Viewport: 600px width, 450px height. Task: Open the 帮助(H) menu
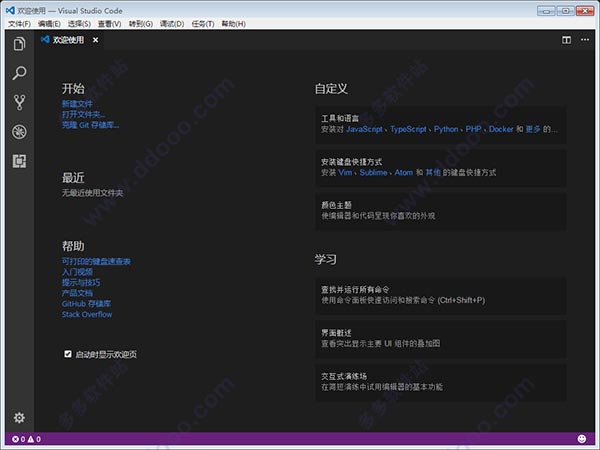[233, 24]
